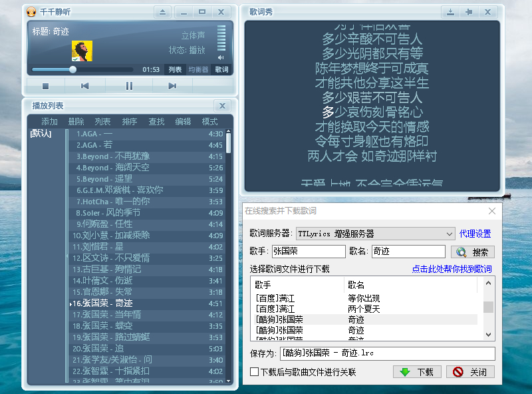
Task: Click the 搜索 search button
Action: pos(473,251)
